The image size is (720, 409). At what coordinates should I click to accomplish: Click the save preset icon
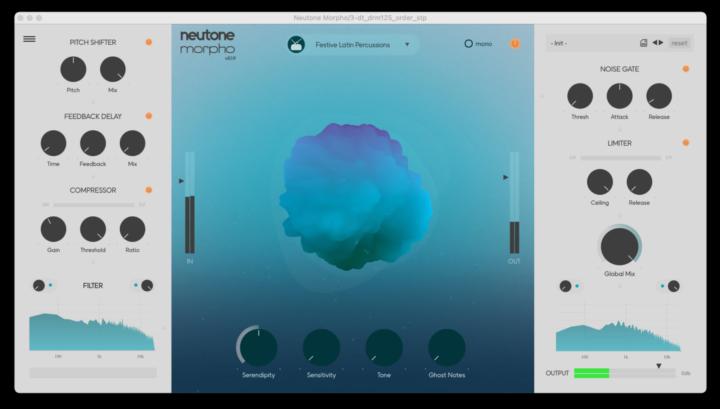(x=643, y=43)
